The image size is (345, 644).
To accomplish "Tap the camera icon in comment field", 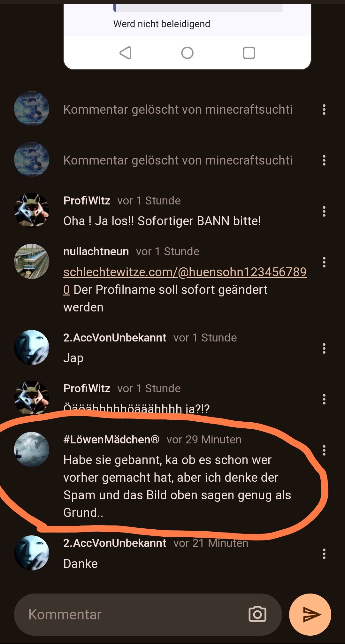I will click(x=257, y=614).
